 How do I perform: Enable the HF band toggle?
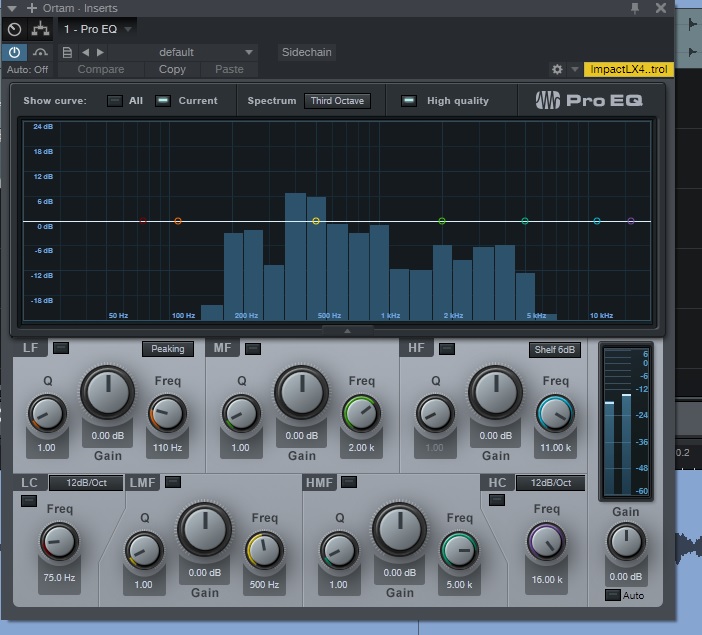tap(447, 349)
